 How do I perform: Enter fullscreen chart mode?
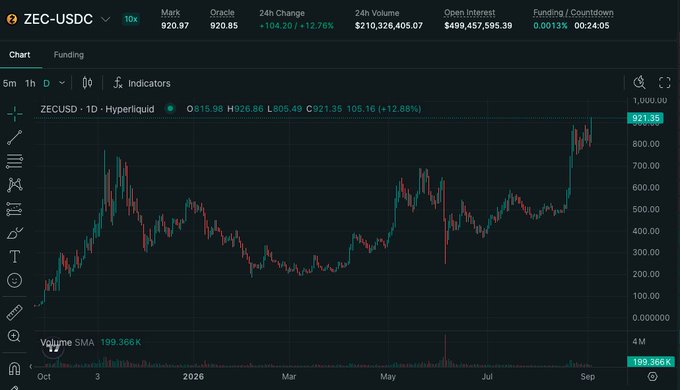coord(664,82)
